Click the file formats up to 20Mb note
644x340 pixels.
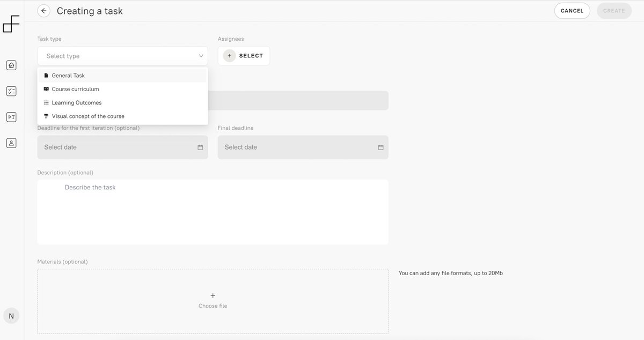451,273
